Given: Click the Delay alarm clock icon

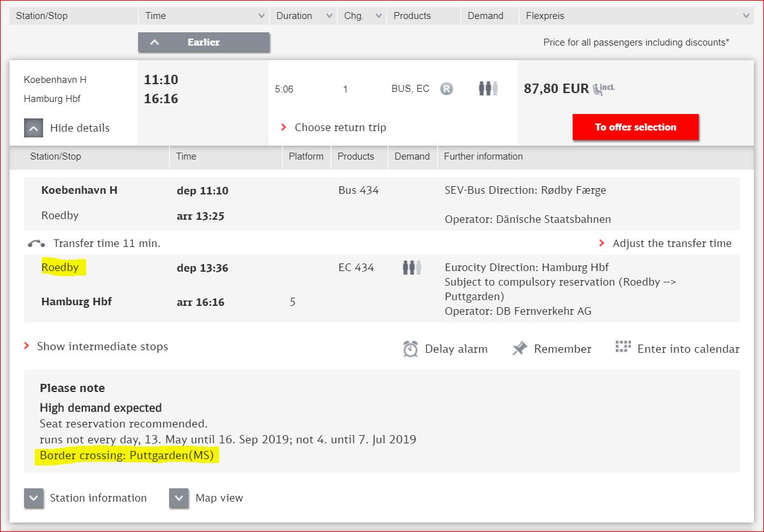Looking at the screenshot, I should point(411,349).
